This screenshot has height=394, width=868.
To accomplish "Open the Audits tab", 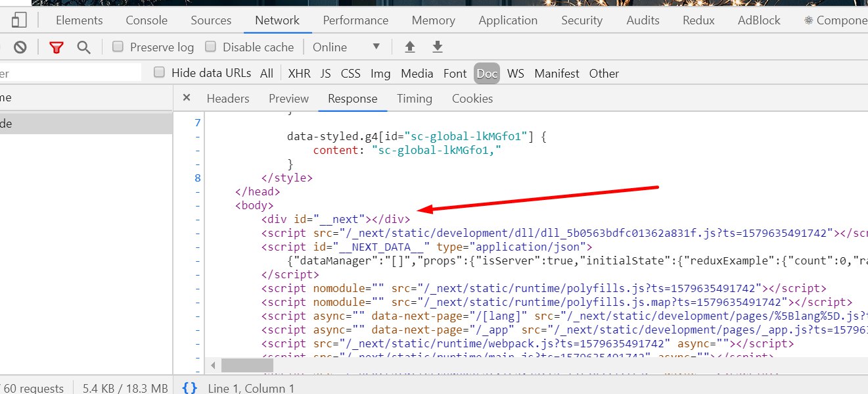I will tap(643, 20).
